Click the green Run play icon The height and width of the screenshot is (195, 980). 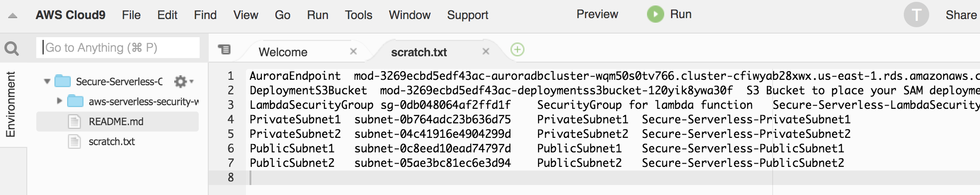tap(655, 15)
